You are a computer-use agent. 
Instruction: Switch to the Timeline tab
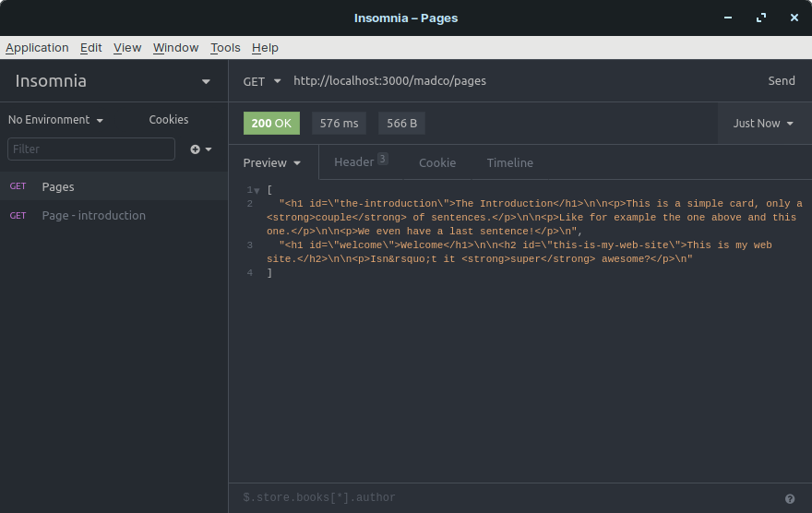click(510, 162)
